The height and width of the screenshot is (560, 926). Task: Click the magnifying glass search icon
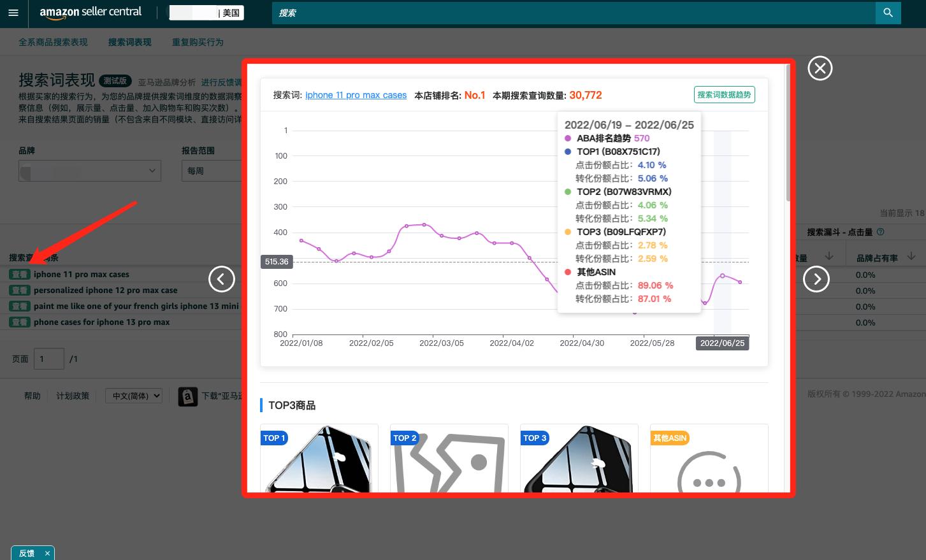[x=888, y=13]
